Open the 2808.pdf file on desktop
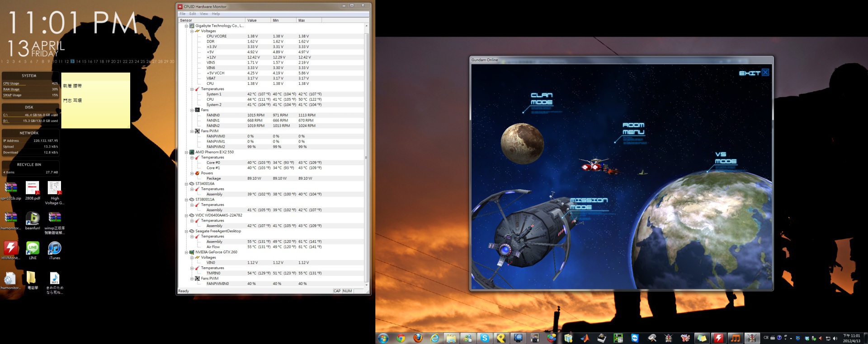The image size is (868, 344). pos(33,188)
